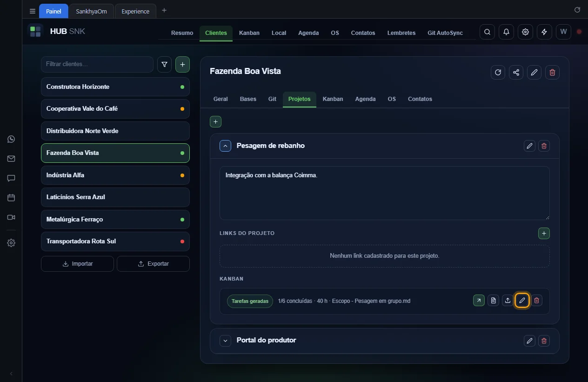Viewport: 588px width, 382px height.
Task: Delete the Pesagem de rebanho project
Action: coord(544,146)
